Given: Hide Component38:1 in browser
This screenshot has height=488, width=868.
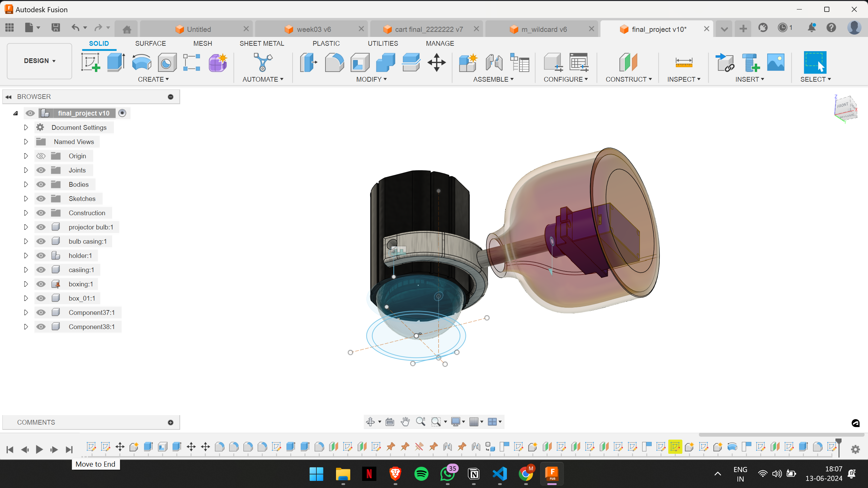Looking at the screenshot, I should click(41, 327).
